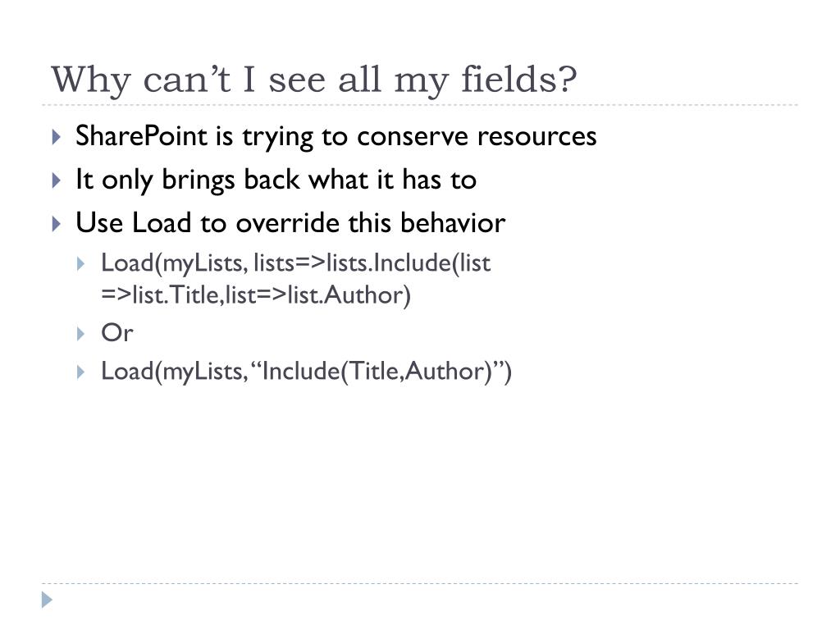
Task: Click the dotted divider line under the title
Action: (x=420, y=105)
